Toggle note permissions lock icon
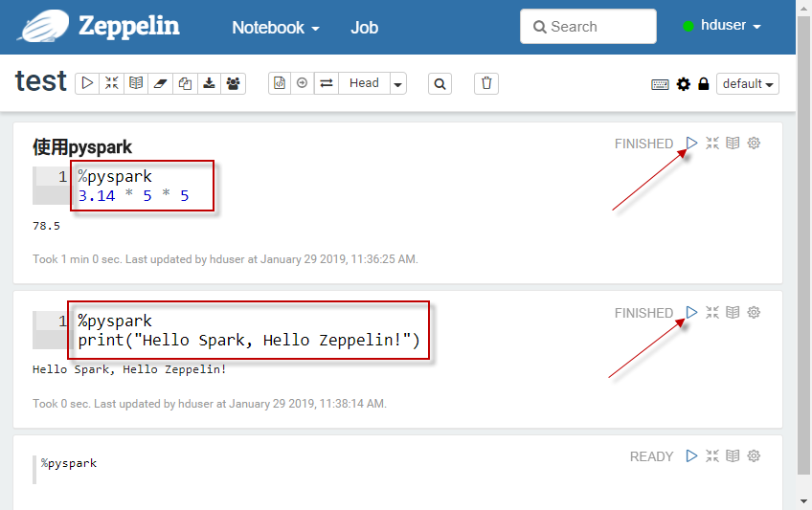Image resolution: width=812 pixels, height=510 pixels. pos(704,84)
